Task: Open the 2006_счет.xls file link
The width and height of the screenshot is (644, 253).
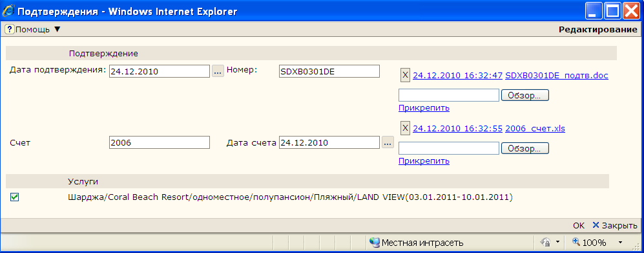Action: point(535,128)
